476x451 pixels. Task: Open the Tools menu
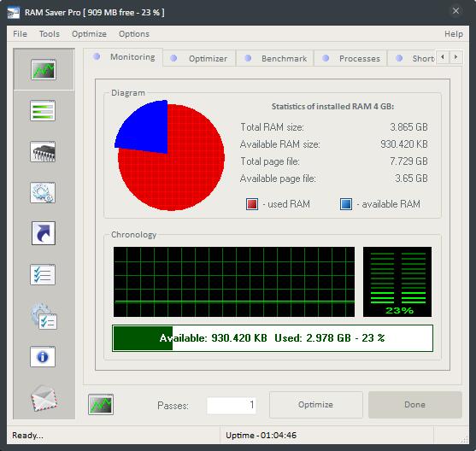[x=50, y=33]
